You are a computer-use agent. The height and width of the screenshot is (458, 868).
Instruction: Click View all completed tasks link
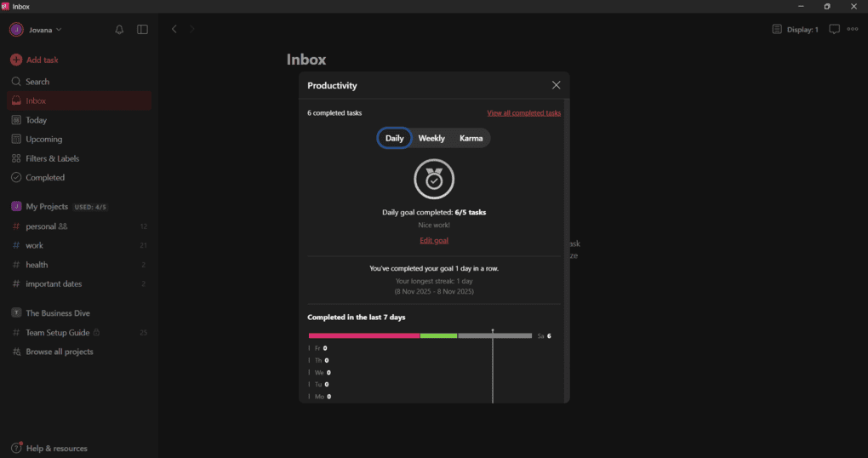[523, 113]
